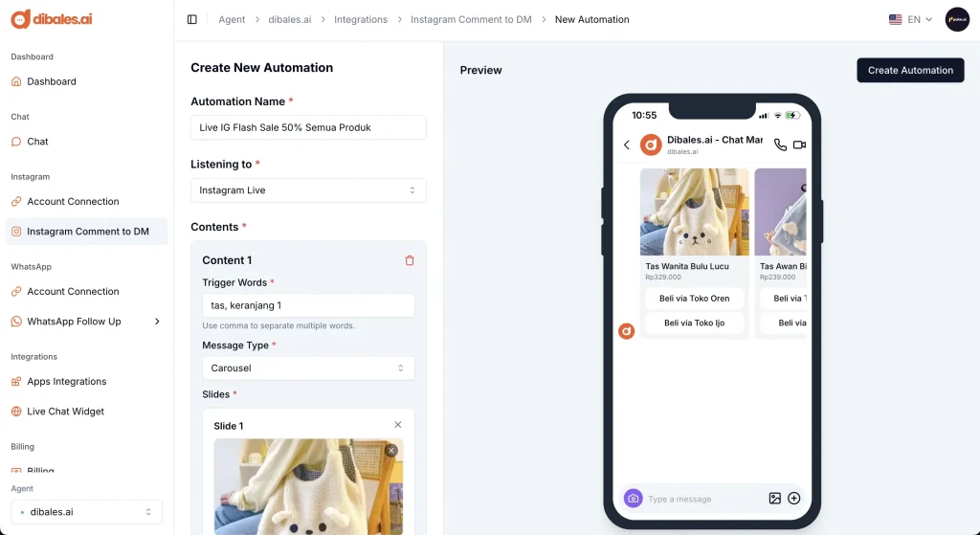This screenshot has width=980, height=535.
Task: Open the Listening to dropdown
Action: click(x=308, y=190)
